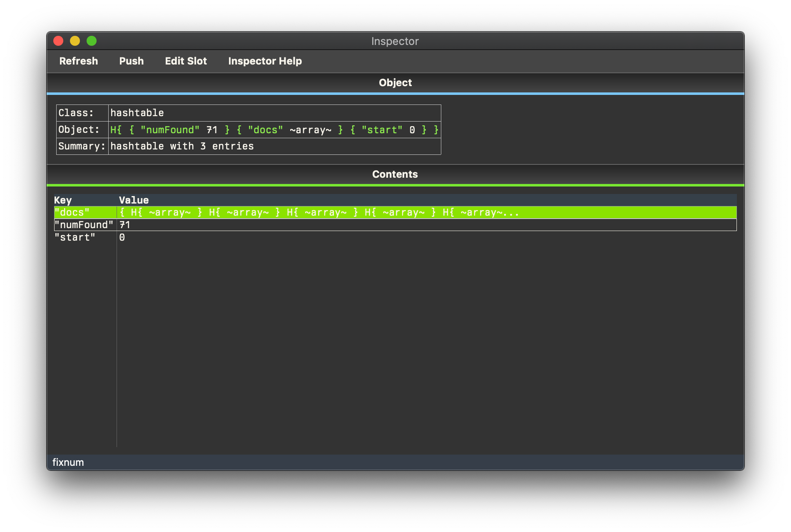This screenshot has height=532, width=791.
Task: Click the Refresh toolbar button
Action: [79, 61]
